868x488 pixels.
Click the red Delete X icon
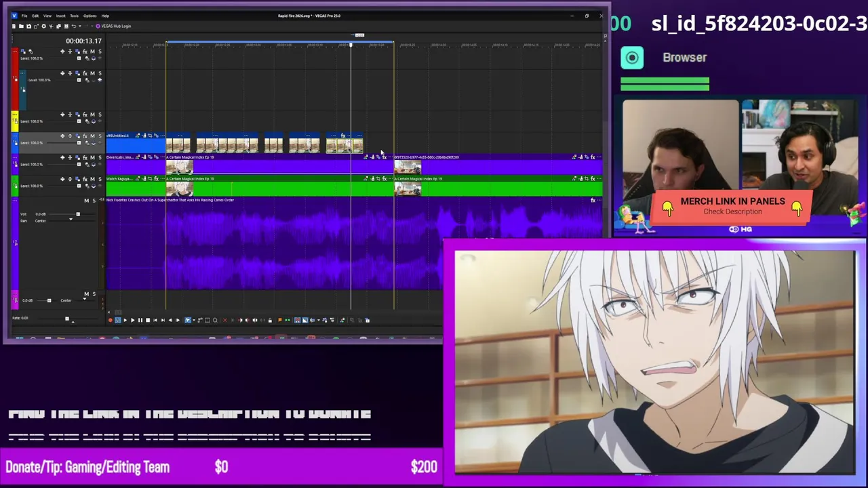225,320
